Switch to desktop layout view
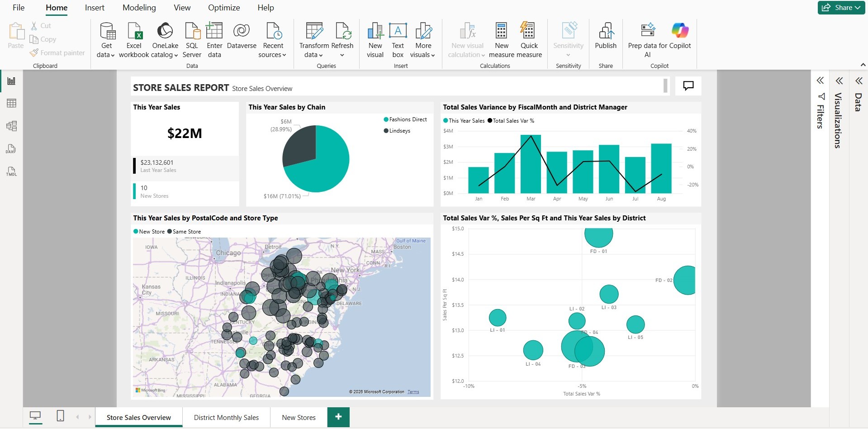 pyautogui.click(x=35, y=416)
